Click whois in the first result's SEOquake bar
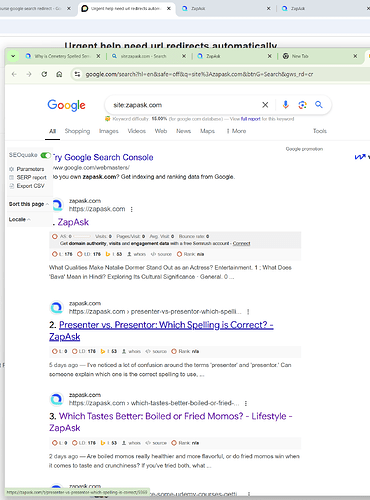Viewport: 370px width, 500px height. pos(137,254)
